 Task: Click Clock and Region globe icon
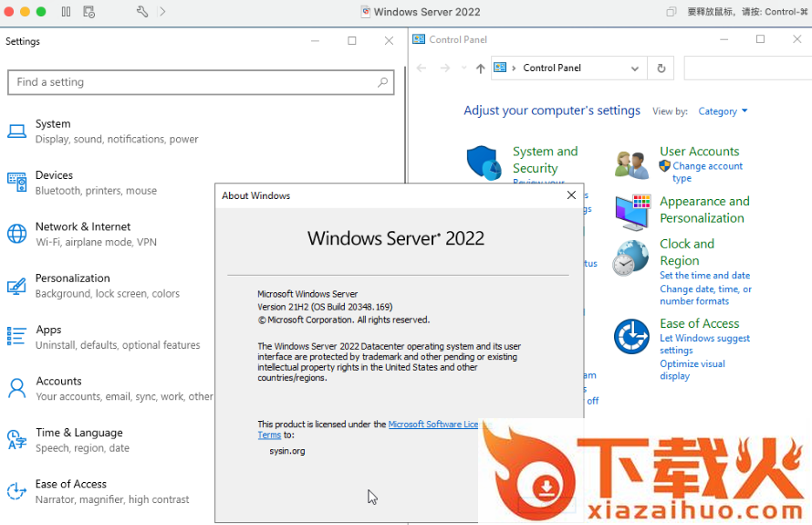coord(630,257)
